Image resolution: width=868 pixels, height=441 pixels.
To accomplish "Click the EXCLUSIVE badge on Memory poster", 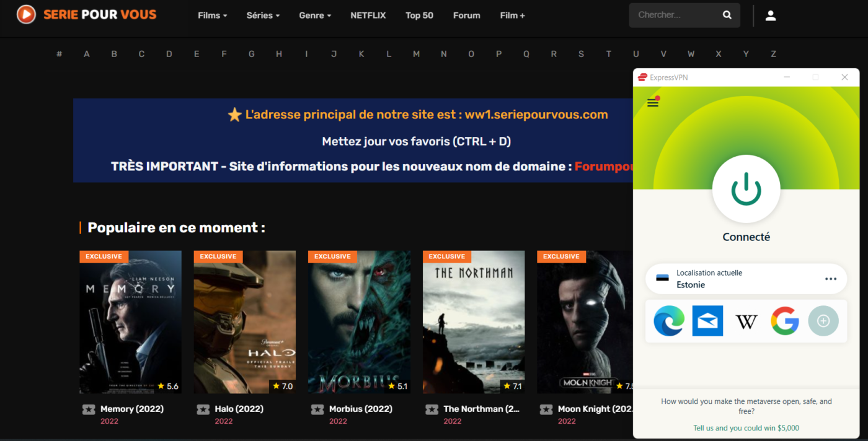I will coord(104,256).
